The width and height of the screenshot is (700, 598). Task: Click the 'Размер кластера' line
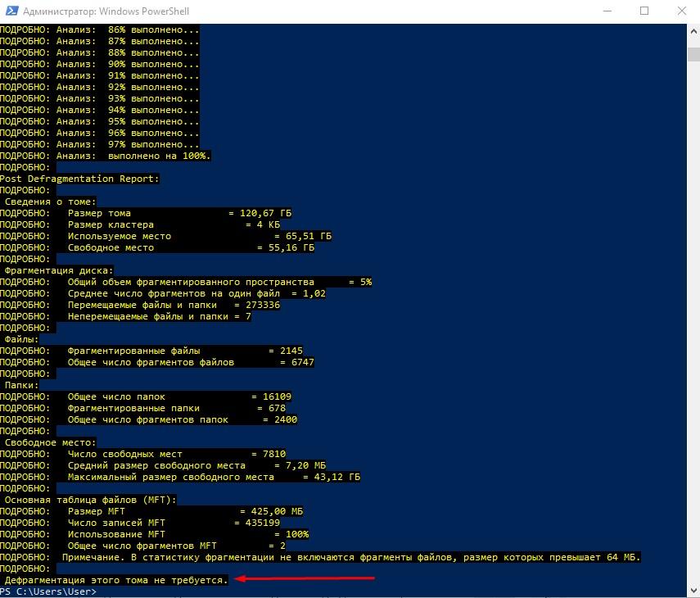[x=140, y=224]
